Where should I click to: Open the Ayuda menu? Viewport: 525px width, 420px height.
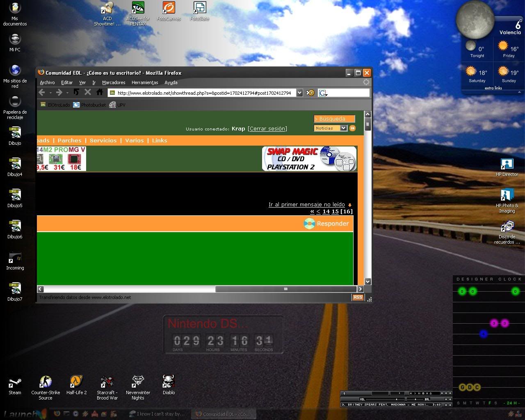tap(171, 82)
